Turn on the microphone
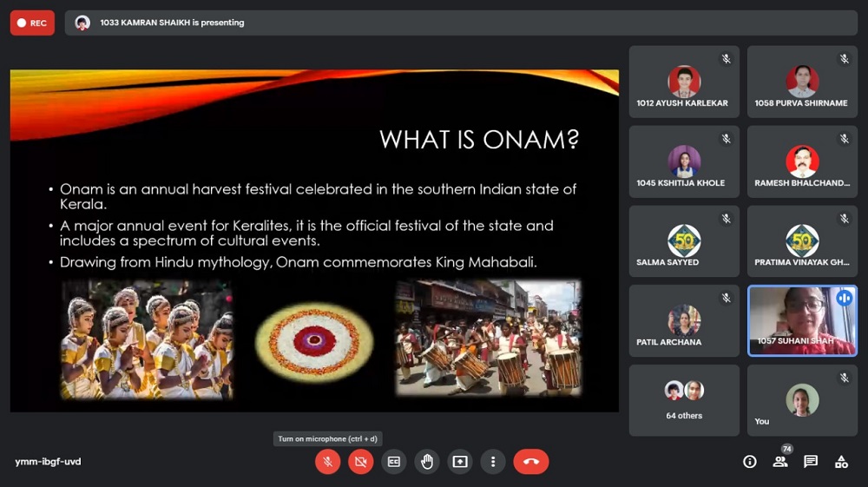Image resolution: width=868 pixels, height=487 pixels. [x=327, y=462]
